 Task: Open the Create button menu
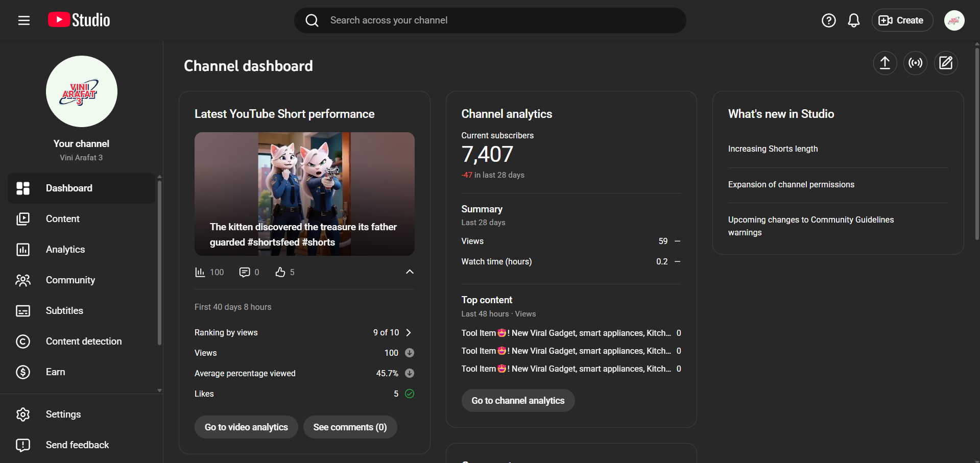tap(901, 20)
